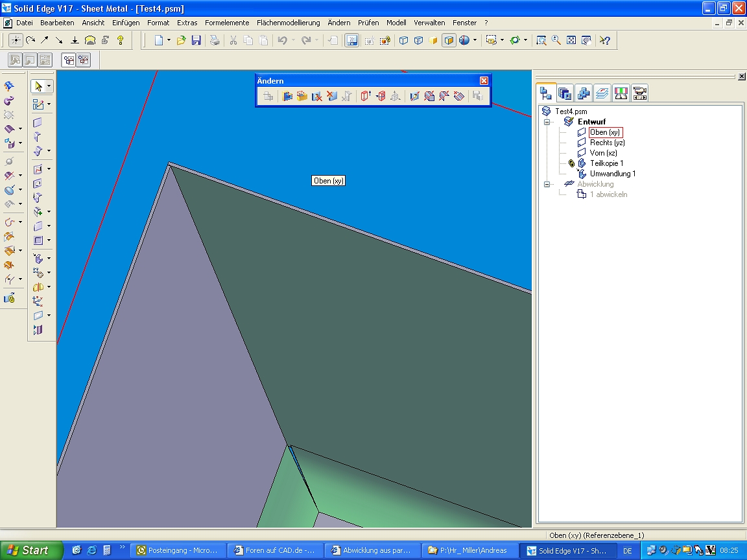This screenshot has height=560, width=747.
Task: Click the Windows Start button
Action: (x=31, y=550)
